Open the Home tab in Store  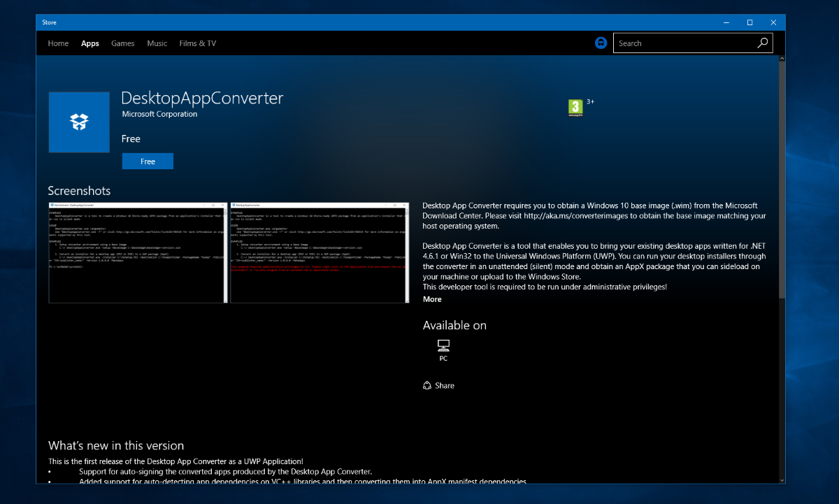click(58, 43)
